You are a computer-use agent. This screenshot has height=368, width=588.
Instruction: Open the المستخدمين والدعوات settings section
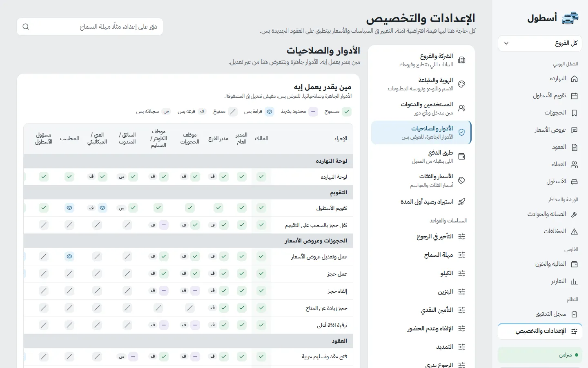[x=421, y=108]
